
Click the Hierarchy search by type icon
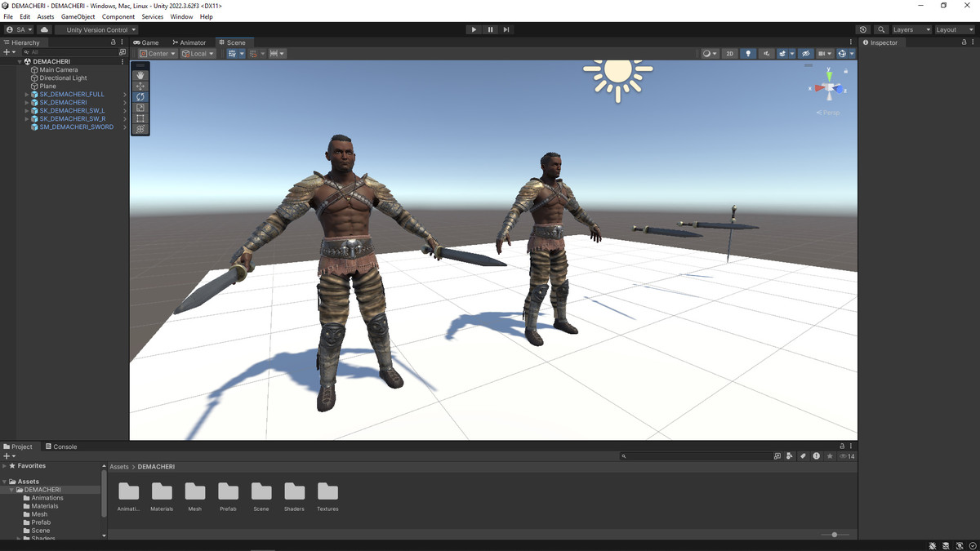pyautogui.click(x=122, y=51)
